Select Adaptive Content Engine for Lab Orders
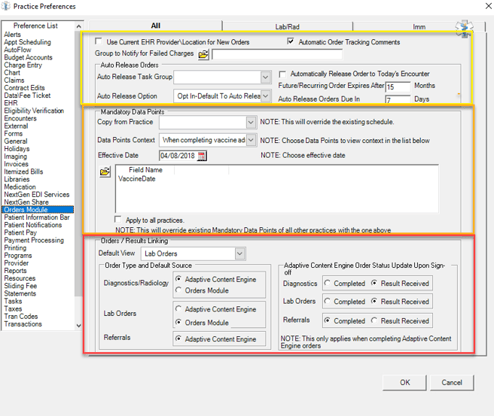This screenshot has width=494, height=416. point(178,309)
